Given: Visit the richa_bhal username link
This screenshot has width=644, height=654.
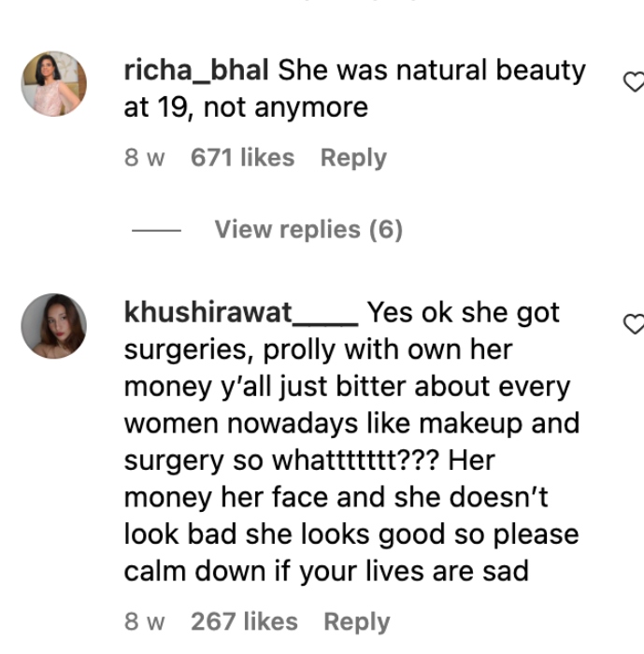Looking at the screenshot, I should 196,70.
